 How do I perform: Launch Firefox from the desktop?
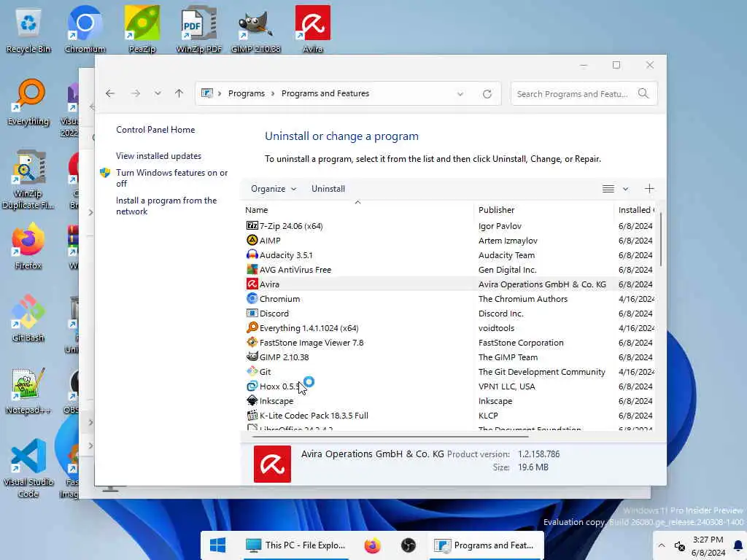[x=28, y=246]
